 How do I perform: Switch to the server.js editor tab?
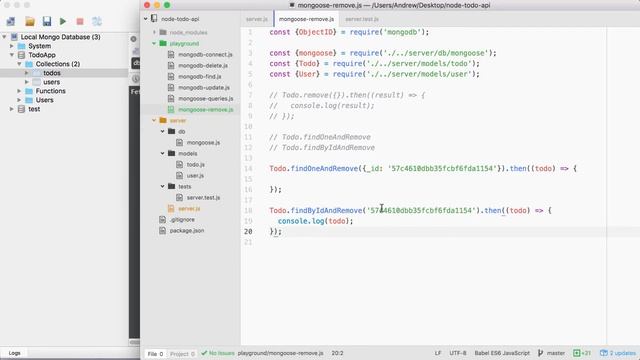pyautogui.click(x=257, y=19)
